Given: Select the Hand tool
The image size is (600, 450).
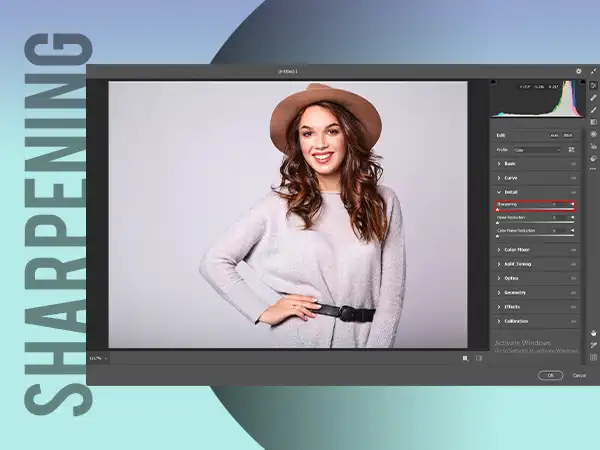Looking at the screenshot, I should [x=593, y=332].
